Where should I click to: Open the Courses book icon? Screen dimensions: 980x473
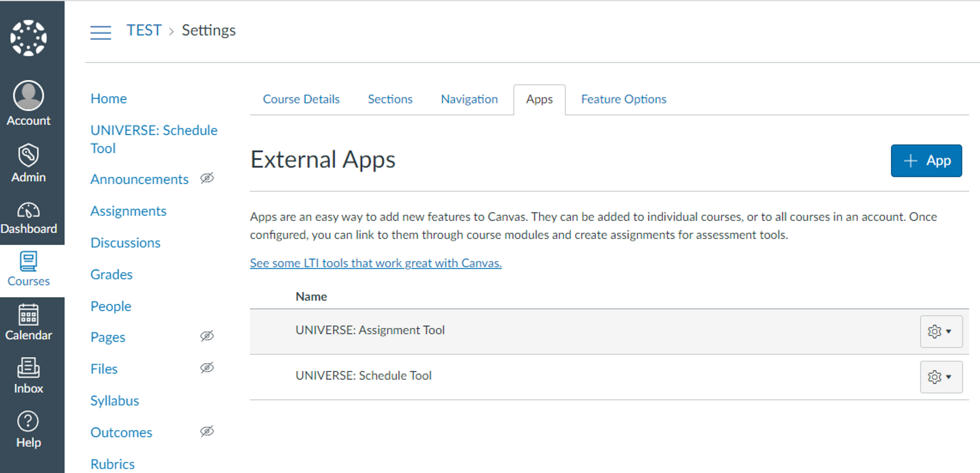(x=28, y=261)
